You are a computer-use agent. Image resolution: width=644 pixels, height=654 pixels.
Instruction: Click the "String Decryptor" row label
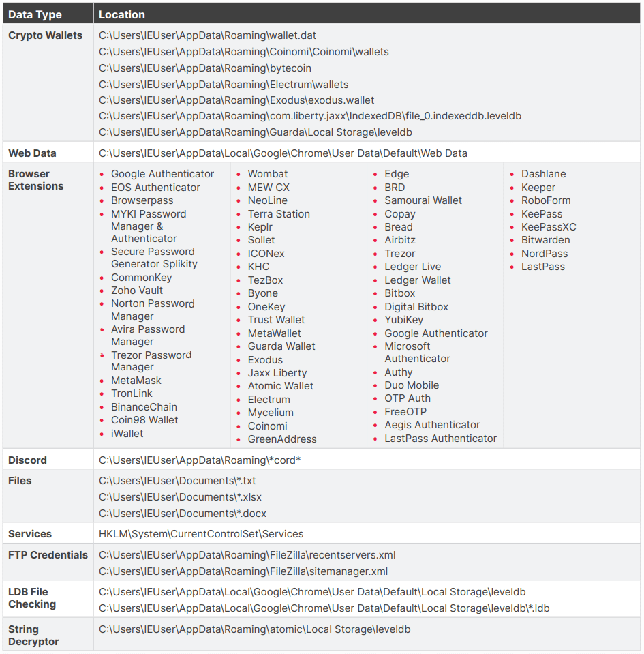coord(33,636)
